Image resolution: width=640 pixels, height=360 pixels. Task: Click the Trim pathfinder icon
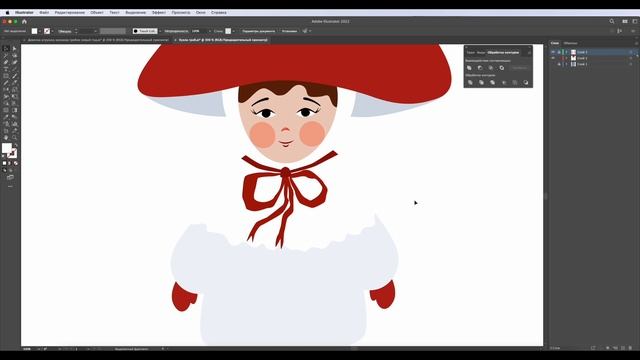tap(481, 82)
